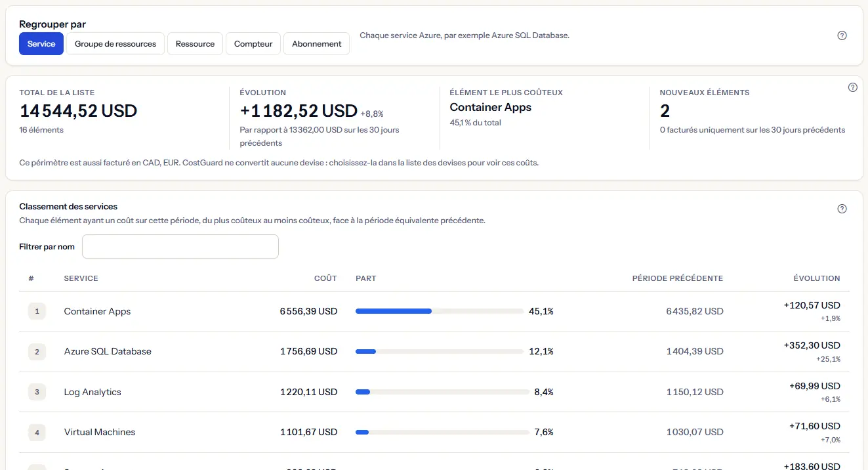This screenshot has width=868, height=470.
Task: Click the COÛT column header
Action: [x=325, y=278]
